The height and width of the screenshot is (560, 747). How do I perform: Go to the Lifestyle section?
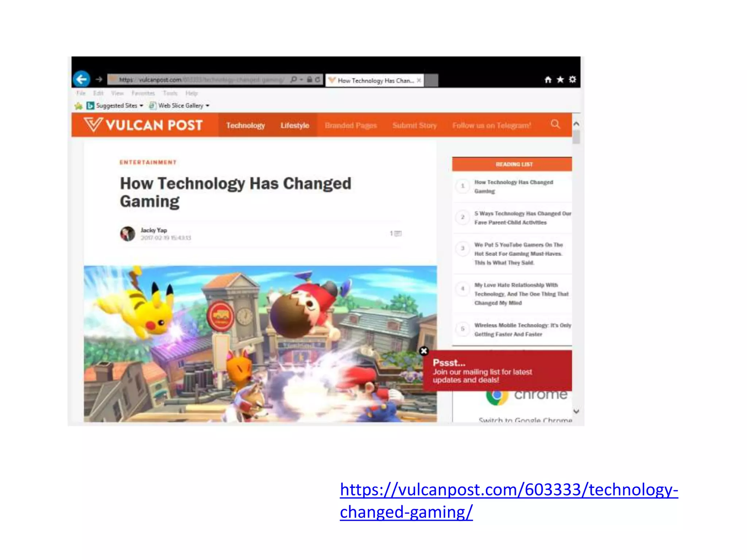tap(295, 125)
